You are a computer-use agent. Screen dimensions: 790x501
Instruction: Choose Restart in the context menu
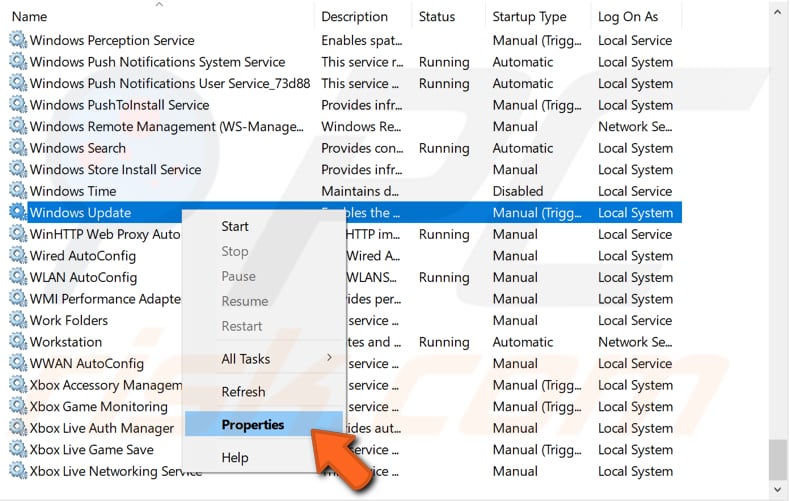[242, 326]
